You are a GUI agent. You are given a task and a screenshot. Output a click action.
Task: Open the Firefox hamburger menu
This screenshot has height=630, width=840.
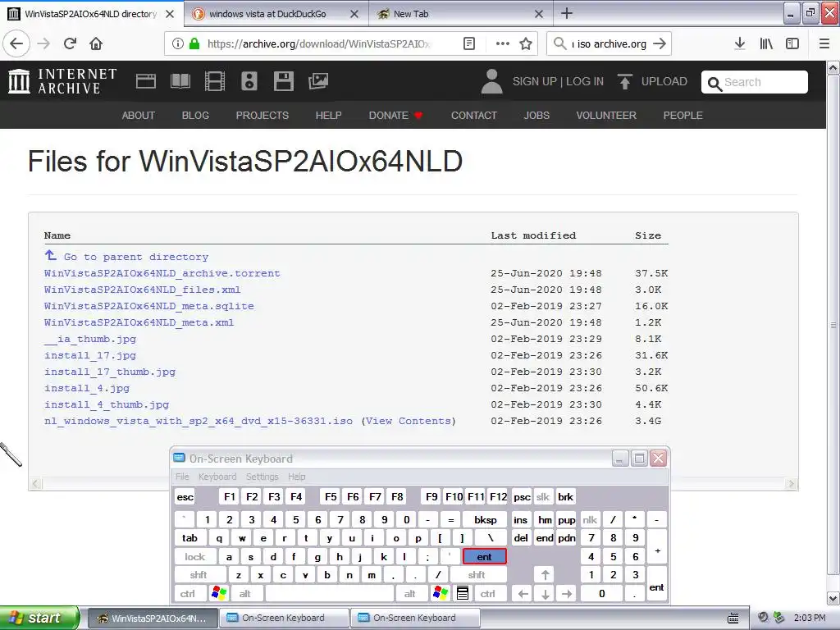824,43
